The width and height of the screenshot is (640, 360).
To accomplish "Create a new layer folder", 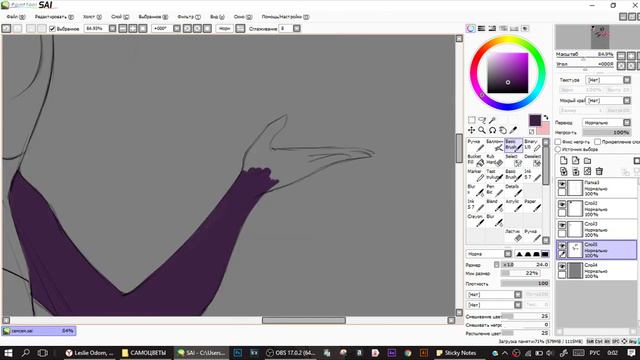I will tap(587, 160).
